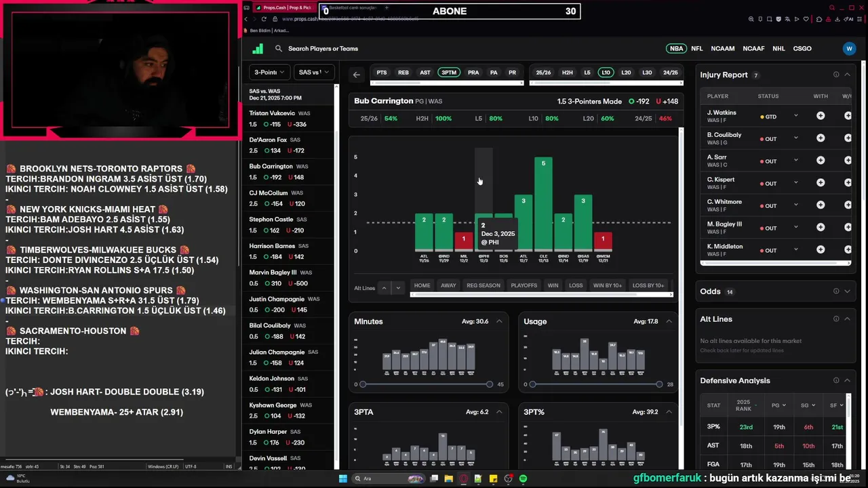Collapse the Injury Report panel
Image resolution: width=868 pixels, height=488 pixels.
847,75
